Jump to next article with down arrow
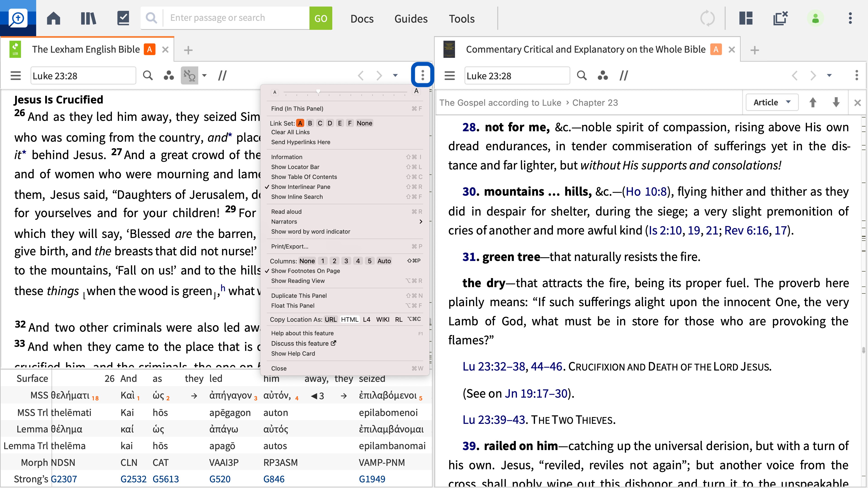The width and height of the screenshot is (868, 488). tap(836, 102)
